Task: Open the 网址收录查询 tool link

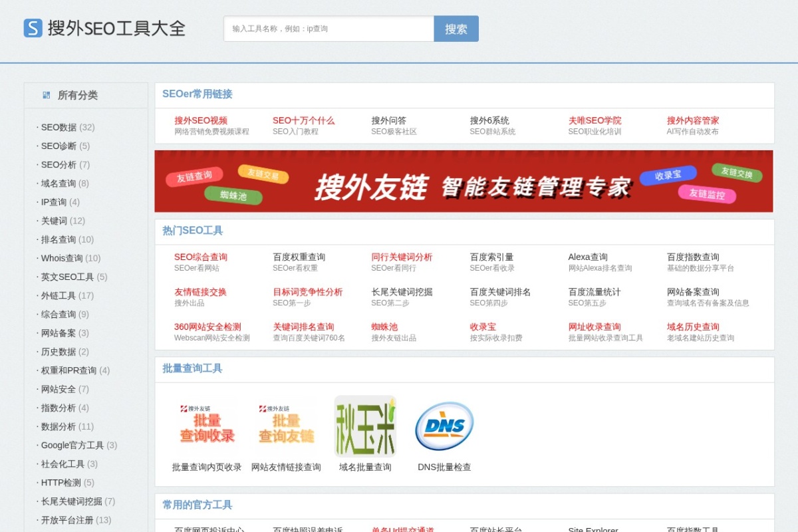Action: pos(595,327)
